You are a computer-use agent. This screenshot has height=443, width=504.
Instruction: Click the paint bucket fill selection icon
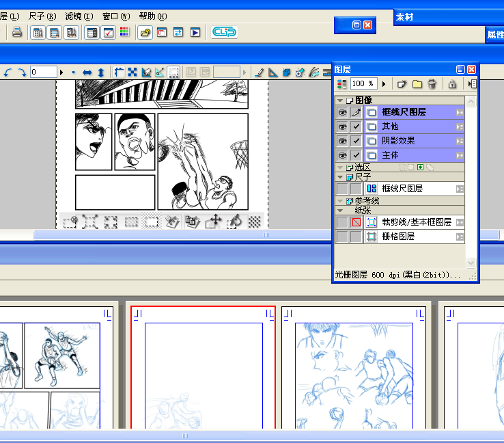point(235,222)
